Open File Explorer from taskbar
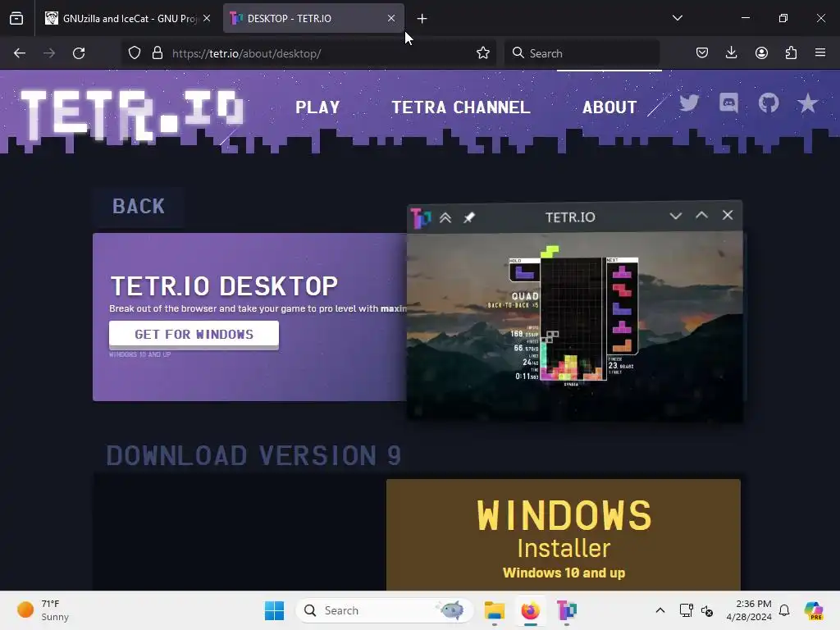 click(x=495, y=610)
